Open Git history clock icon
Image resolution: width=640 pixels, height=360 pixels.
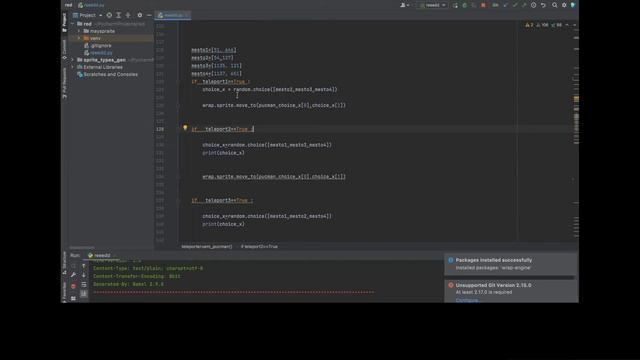coord(533,5)
